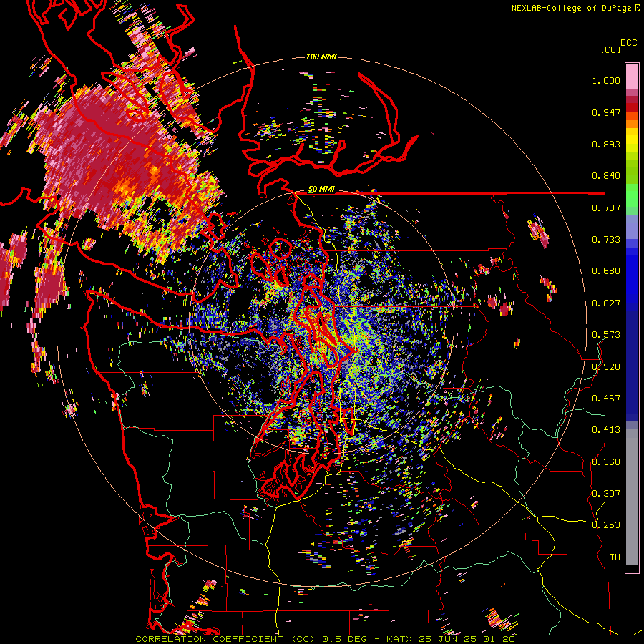Viewport: 644px width, 644px height.
Task: Click the 1.000 value on the scale
Action: [x=606, y=80]
